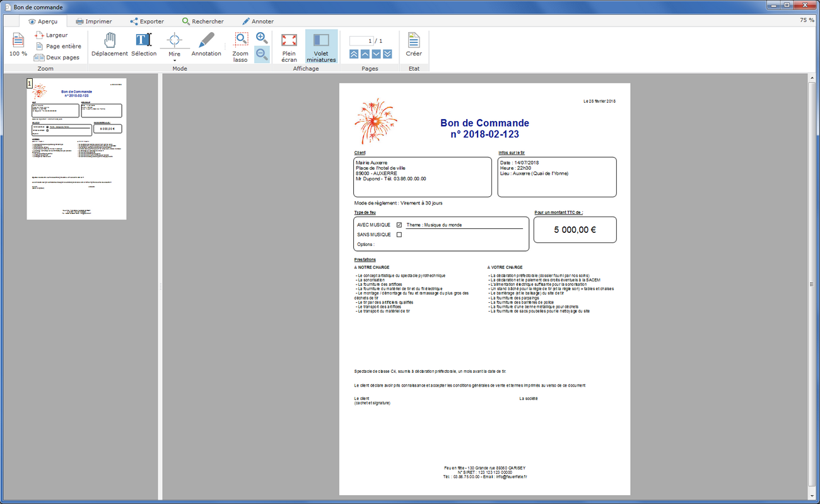Click the vertical scrollbar down arrow

812,495
